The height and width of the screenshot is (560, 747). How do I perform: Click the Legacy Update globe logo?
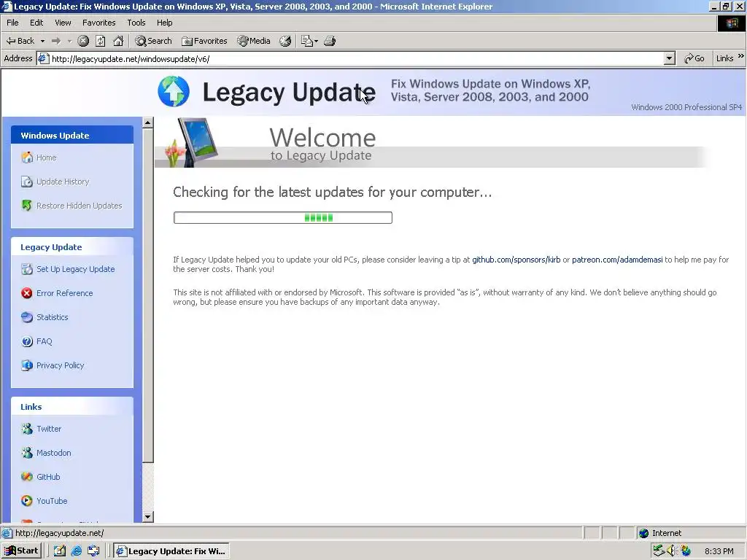[174, 91]
